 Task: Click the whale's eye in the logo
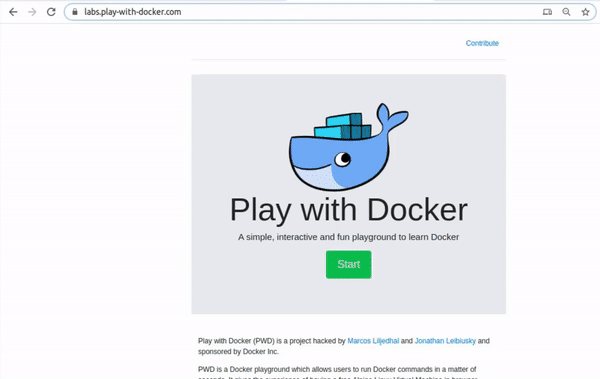[x=342, y=158]
